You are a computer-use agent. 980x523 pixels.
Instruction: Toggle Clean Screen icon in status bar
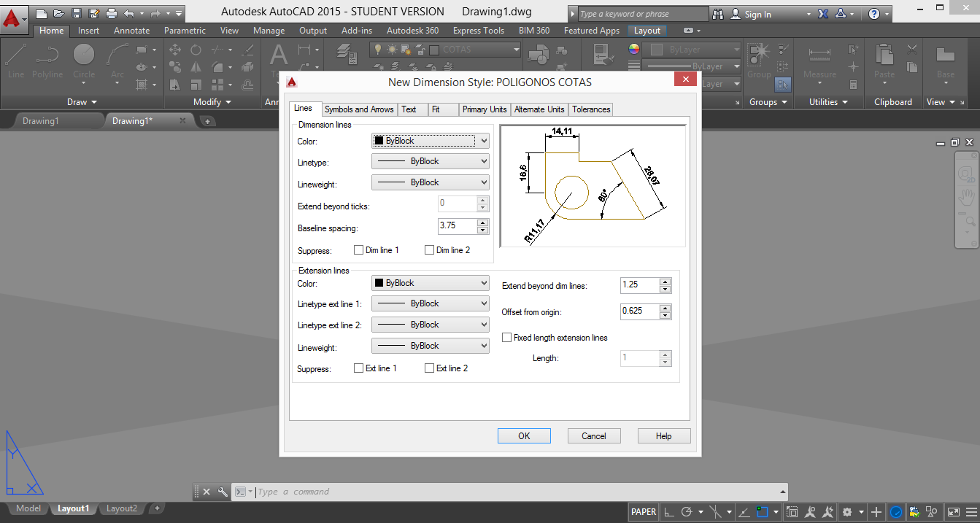[953, 512]
